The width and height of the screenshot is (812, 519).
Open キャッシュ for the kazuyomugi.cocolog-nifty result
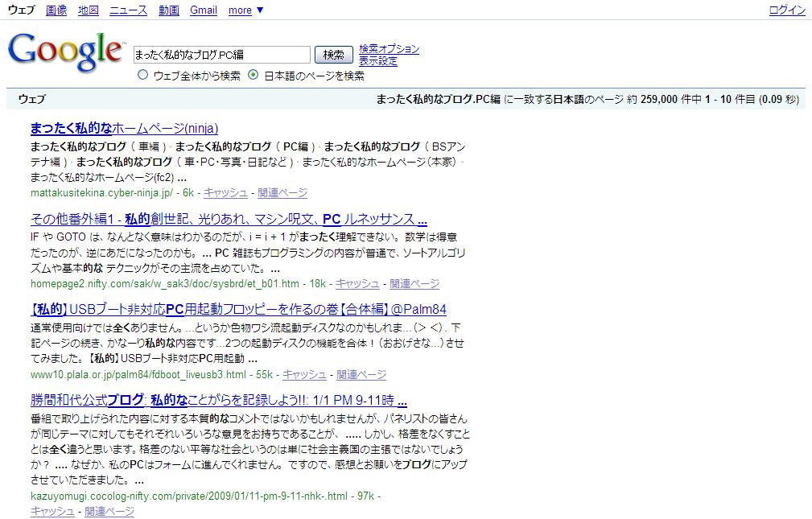point(52,511)
